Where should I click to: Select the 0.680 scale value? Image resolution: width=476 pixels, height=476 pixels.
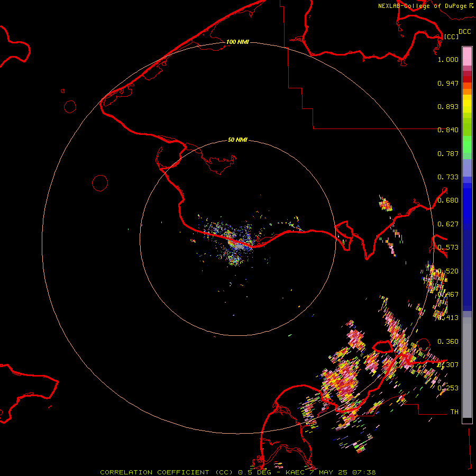(x=448, y=200)
